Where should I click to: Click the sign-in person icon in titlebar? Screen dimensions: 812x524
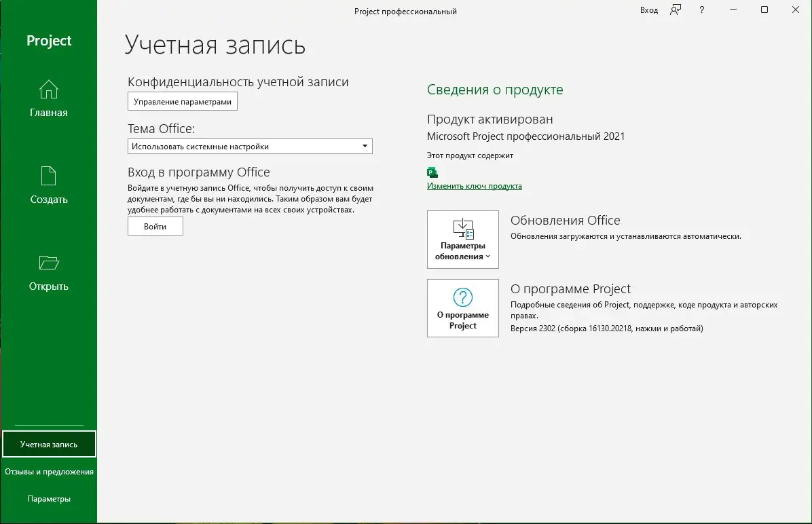[675, 10]
